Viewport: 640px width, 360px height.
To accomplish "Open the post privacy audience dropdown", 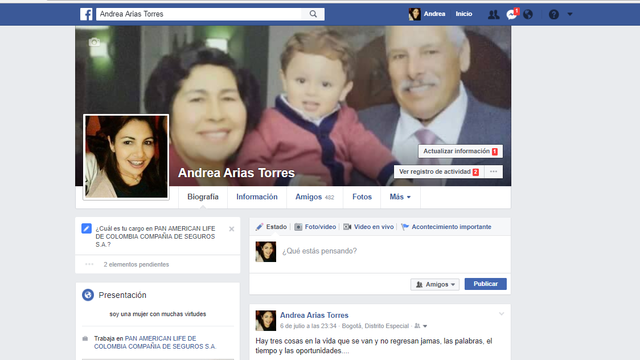I will (x=421, y=326).
